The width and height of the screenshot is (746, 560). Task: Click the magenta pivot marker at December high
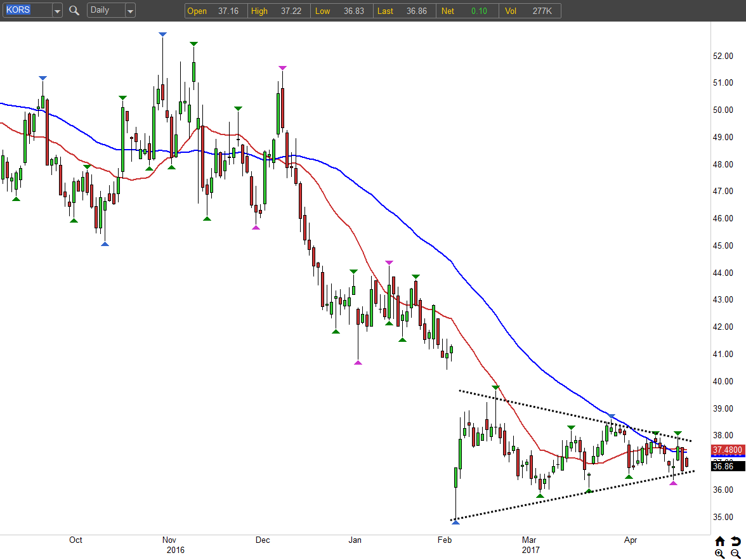282,67
